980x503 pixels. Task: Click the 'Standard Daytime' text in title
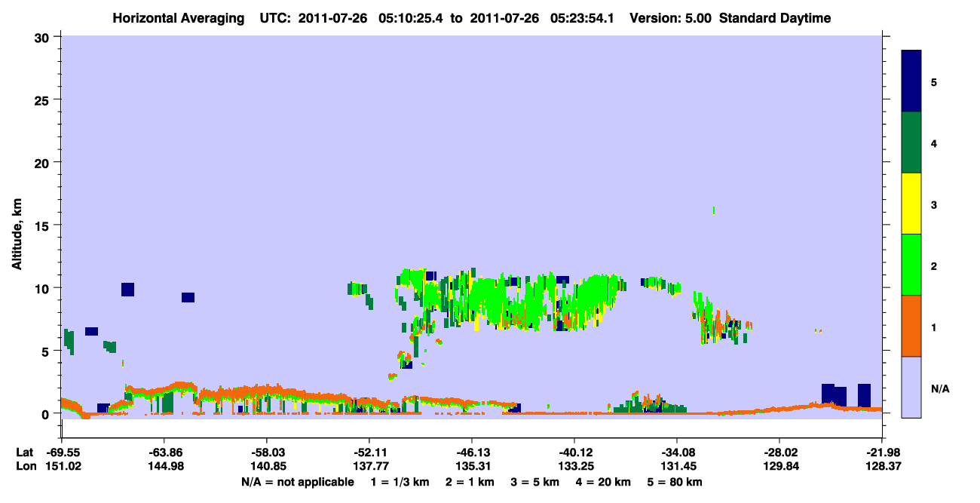[775, 18]
